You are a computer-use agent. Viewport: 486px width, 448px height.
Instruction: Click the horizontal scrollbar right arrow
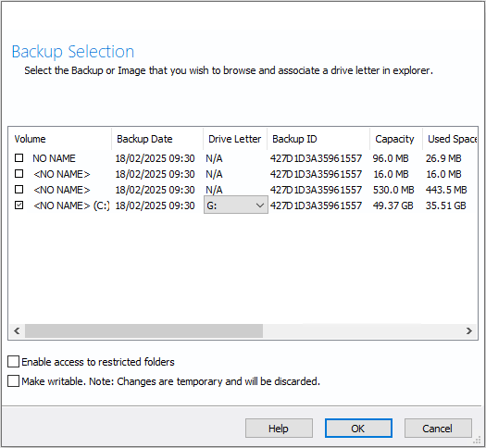click(469, 330)
